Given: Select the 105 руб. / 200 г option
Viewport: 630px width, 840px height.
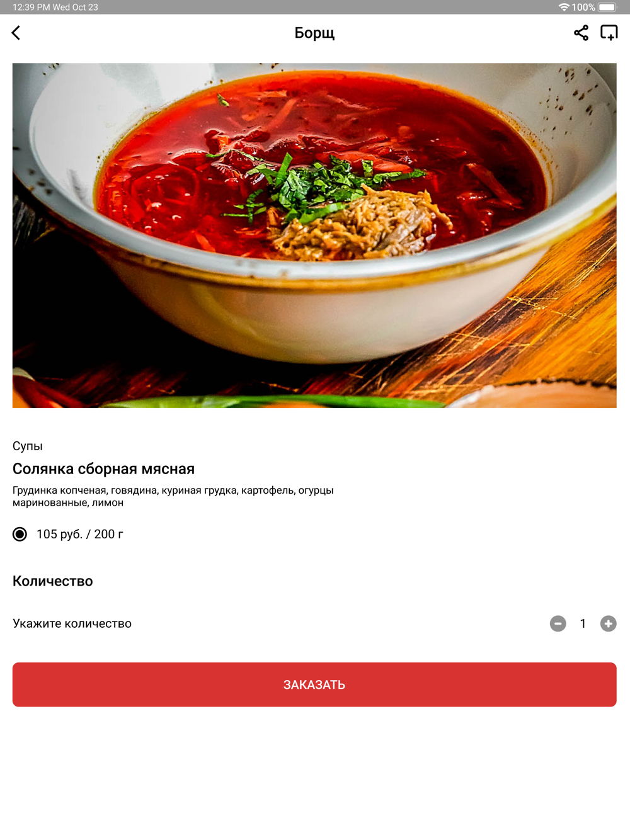Looking at the screenshot, I should [x=20, y=534].
